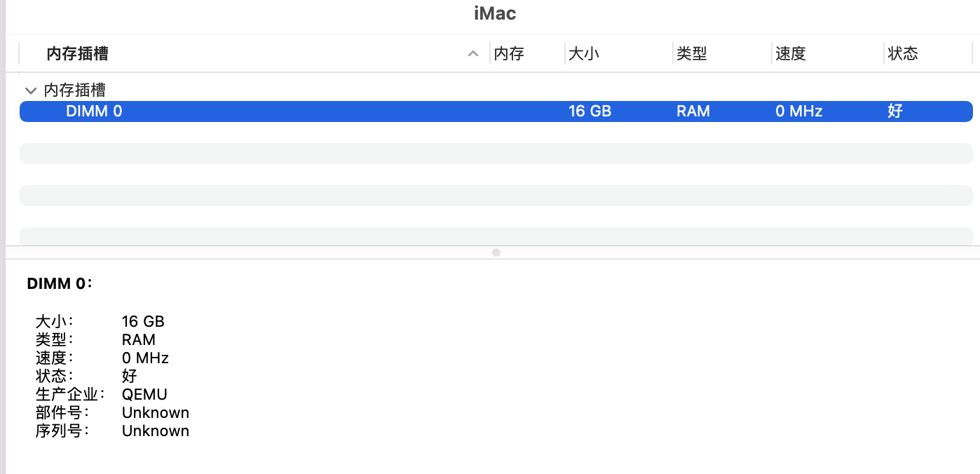The height and width of the screenshot is (474, 980).
Task: Click the 0 MHz cell in highlighted row
Action: click(x=799, y=111)
